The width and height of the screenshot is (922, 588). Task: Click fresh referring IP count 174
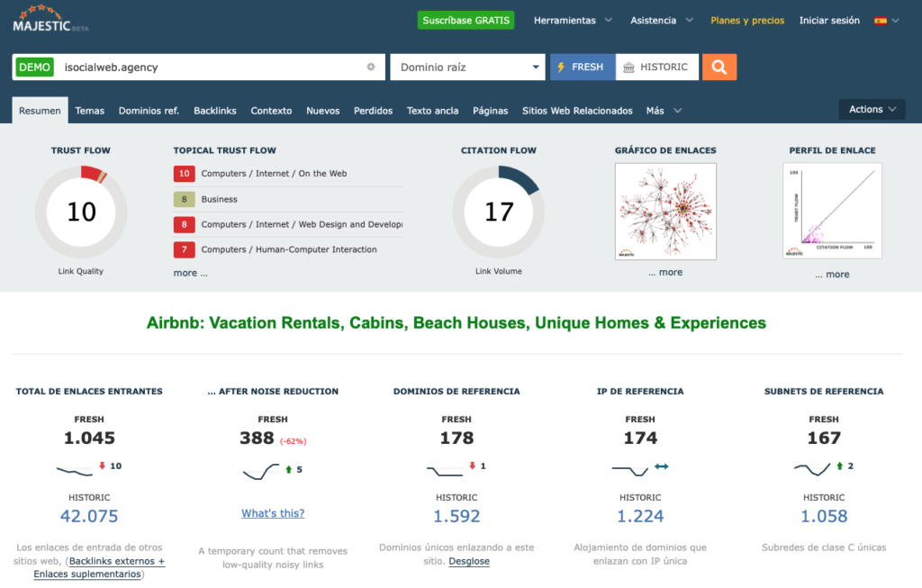[640, 438]
